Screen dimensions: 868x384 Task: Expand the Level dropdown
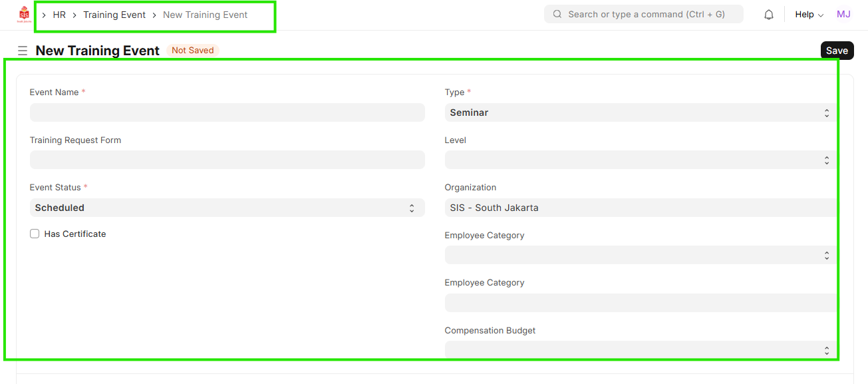click(639, 160)
